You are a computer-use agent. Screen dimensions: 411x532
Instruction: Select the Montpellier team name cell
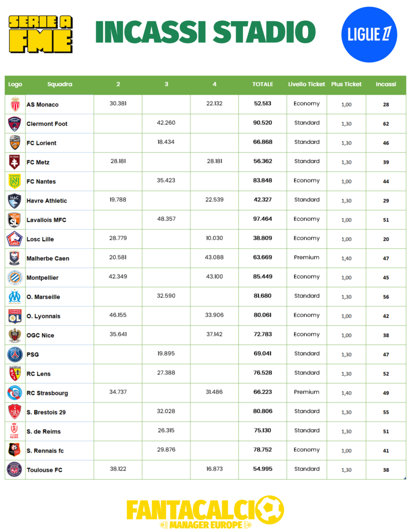42,278
